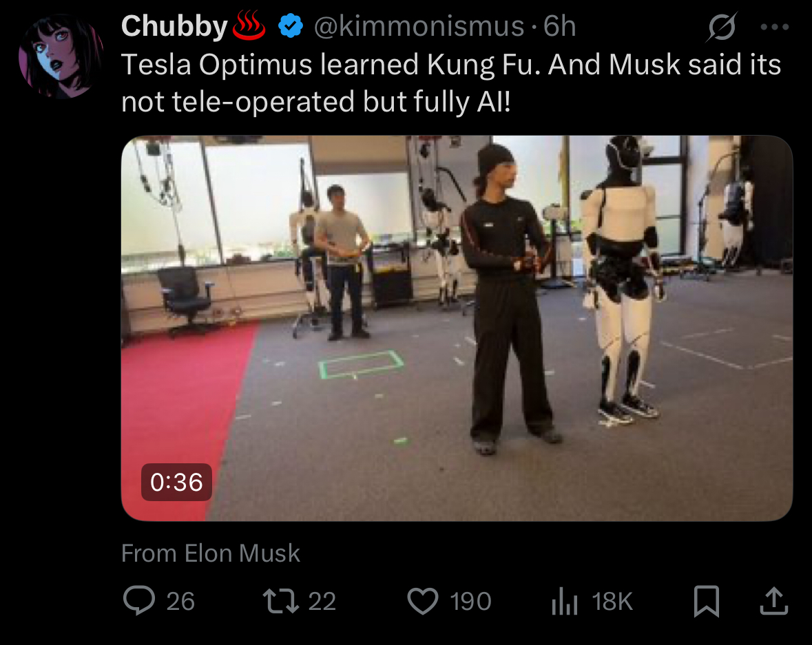Like the tweet with the heart icon
Screen dimensions: 812x645
[x=423, y=601]
